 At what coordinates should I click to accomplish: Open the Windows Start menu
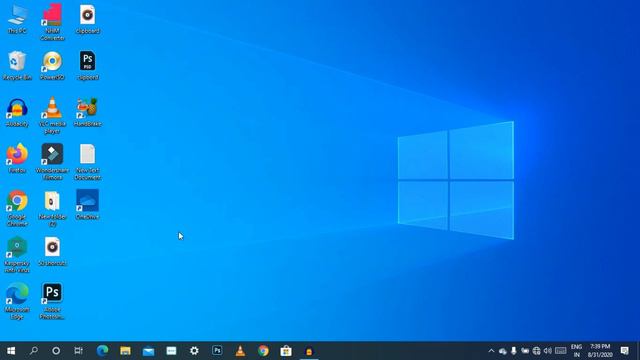coord(11,351)
